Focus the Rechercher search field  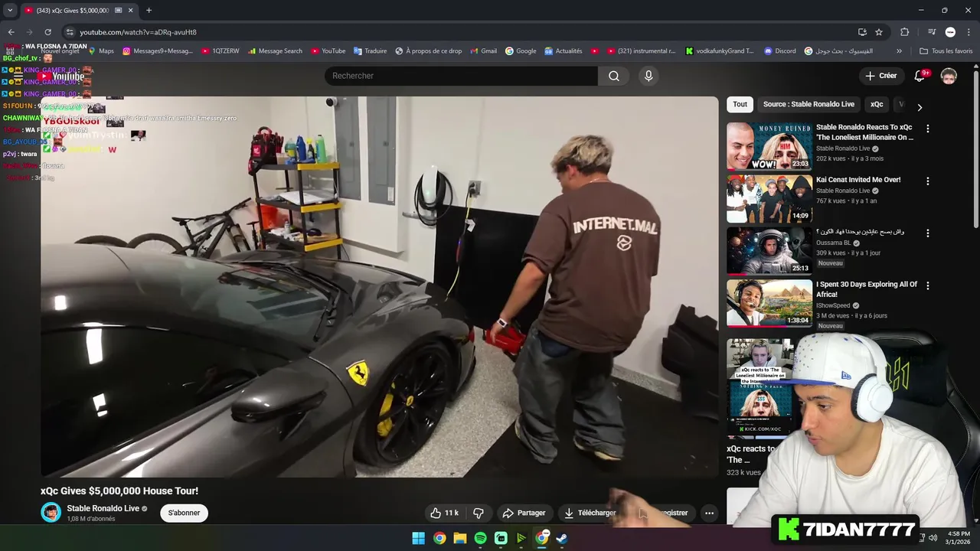(461, 76)
